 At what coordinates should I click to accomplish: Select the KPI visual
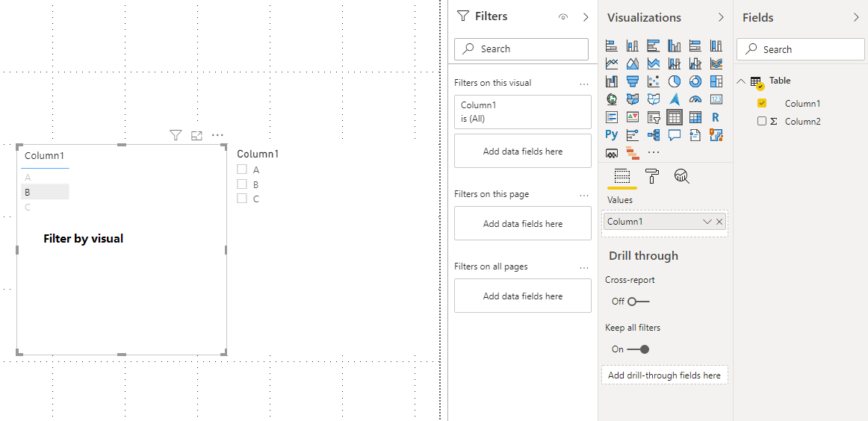(x=633, y=116)
